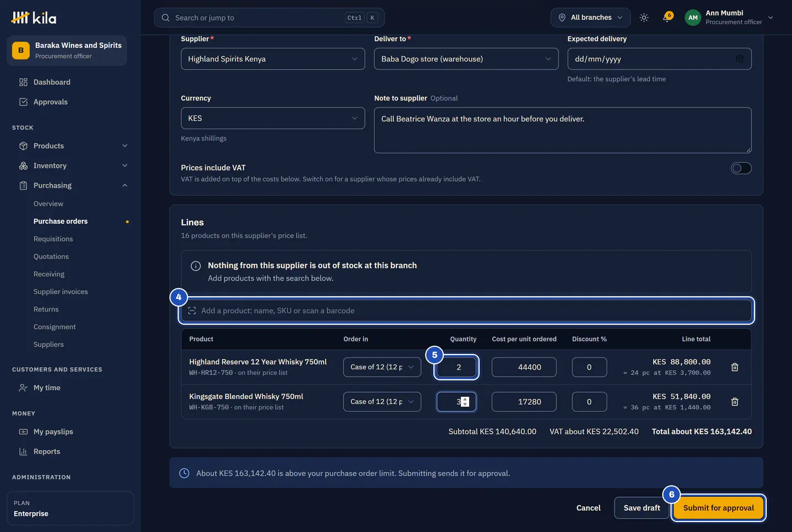792x532 pixels.
Task: Open the Currency dropdown showing KES
Action: click(x=273, y=118)
